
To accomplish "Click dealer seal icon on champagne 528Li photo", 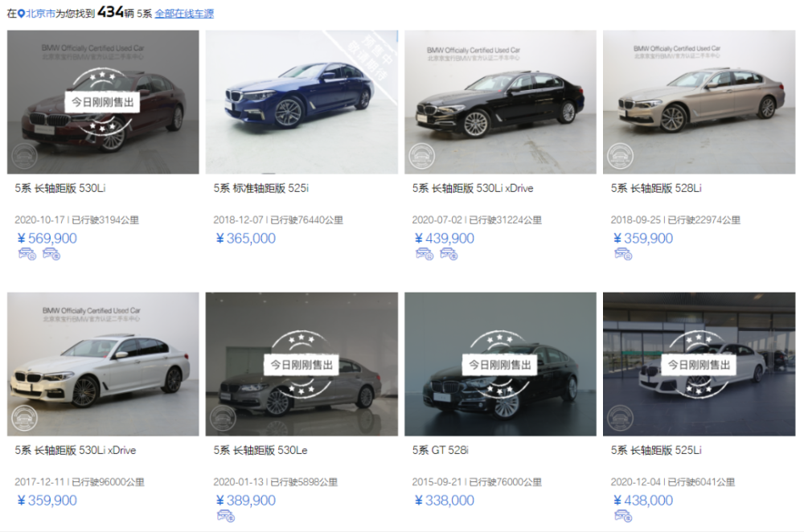I will coord(620,157).
